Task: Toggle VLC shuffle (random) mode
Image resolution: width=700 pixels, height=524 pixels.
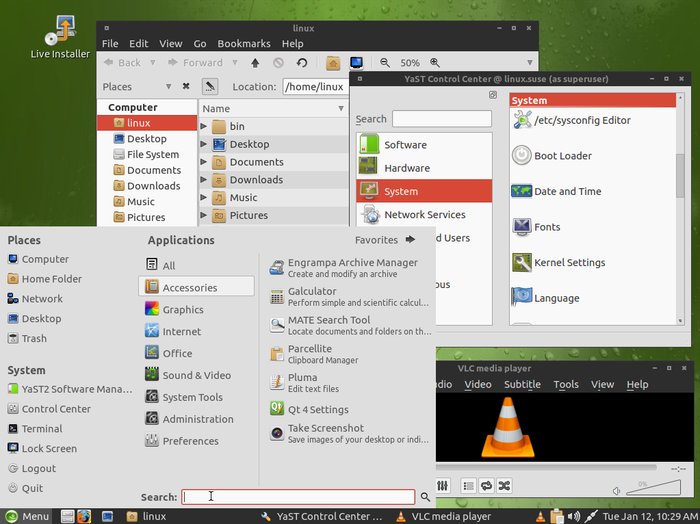Action: (504, 486)
